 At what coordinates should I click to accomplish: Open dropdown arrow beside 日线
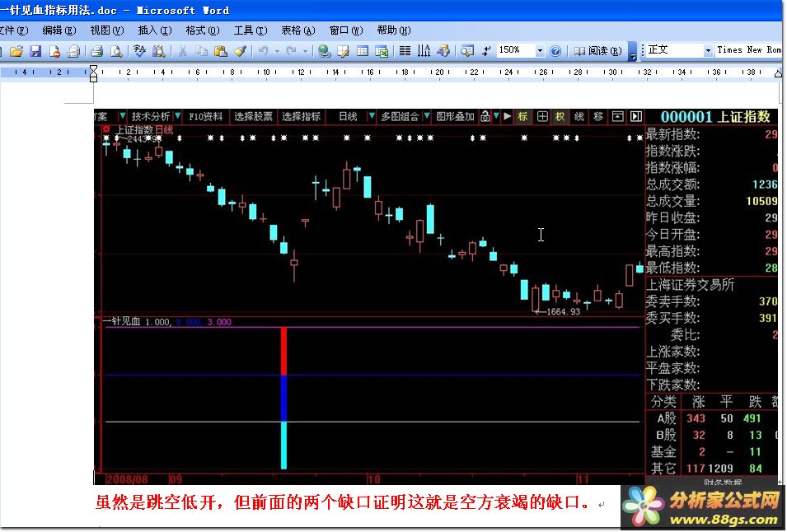point(372,116)
